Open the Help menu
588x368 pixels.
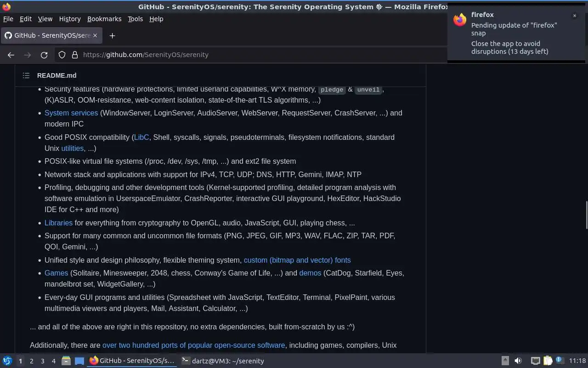pyautogui.click(x=156, y=19)
